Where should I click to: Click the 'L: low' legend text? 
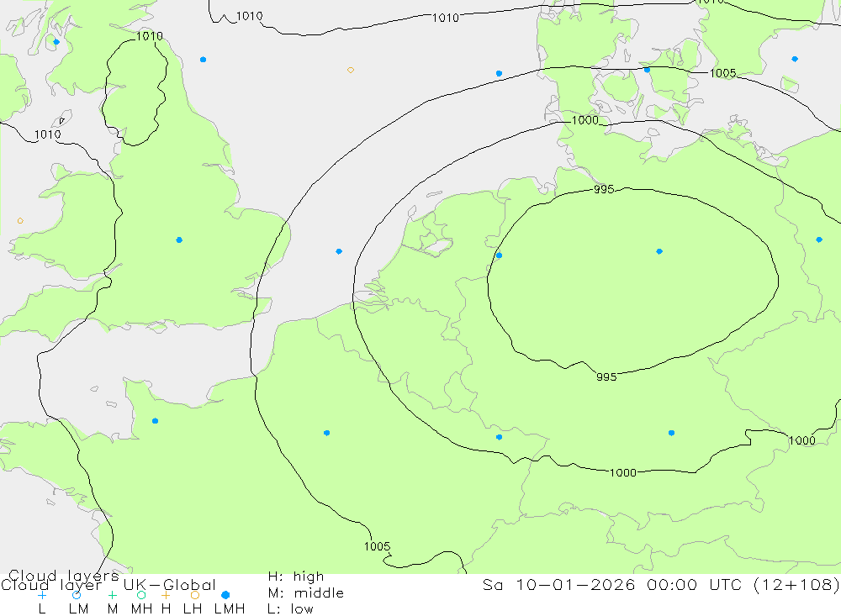click(x=290, y=609)
